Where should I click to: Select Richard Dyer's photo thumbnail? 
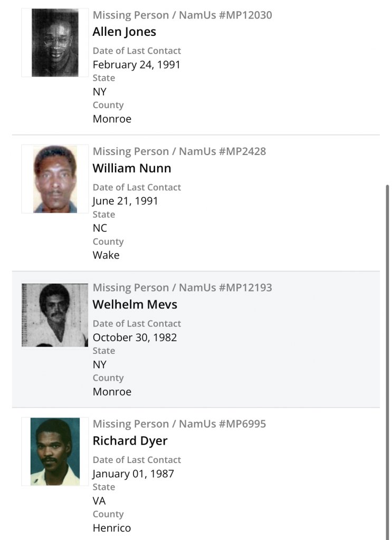[x=55, y=451]
